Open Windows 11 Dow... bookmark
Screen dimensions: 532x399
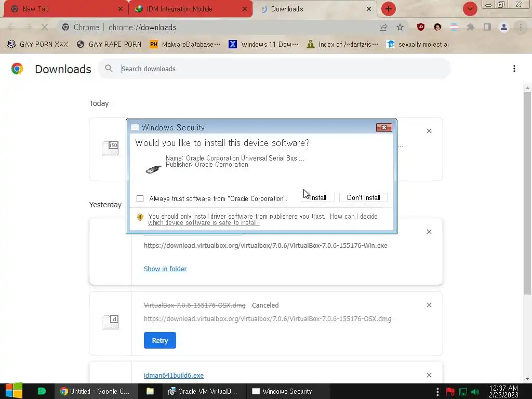tap(263, 45)
